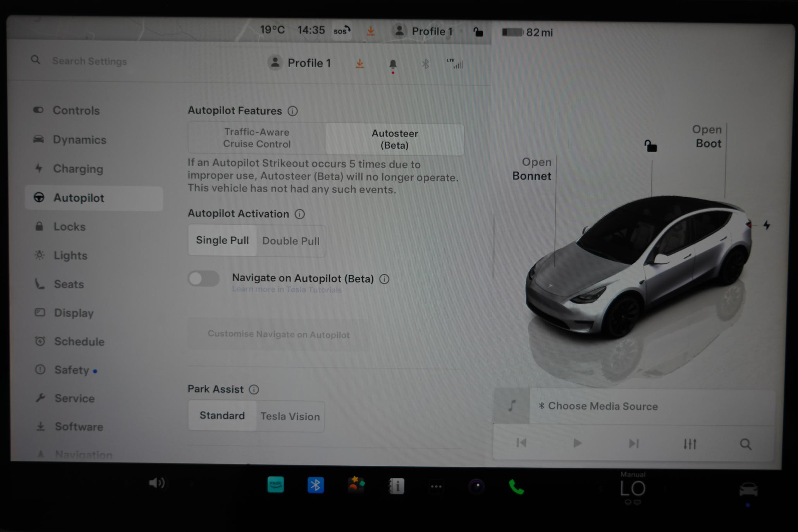Click Open Boot on the car view
The image size is (798, 532).
click(x=707, y=136)
